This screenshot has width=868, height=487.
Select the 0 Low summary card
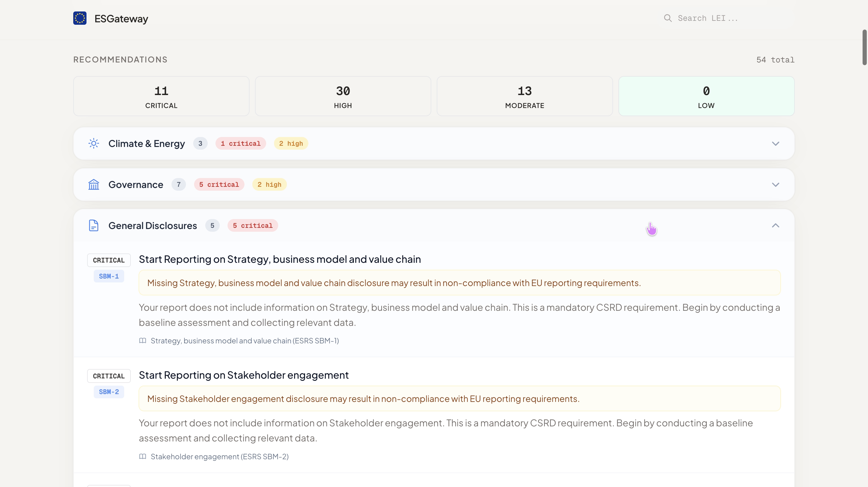(x=706, y=96)
